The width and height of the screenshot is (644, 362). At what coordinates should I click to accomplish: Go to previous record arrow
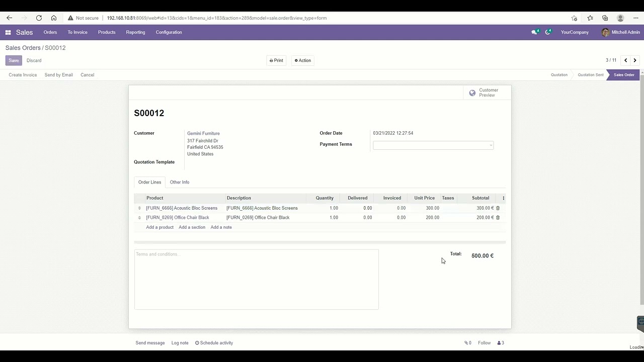pos(625,60)
